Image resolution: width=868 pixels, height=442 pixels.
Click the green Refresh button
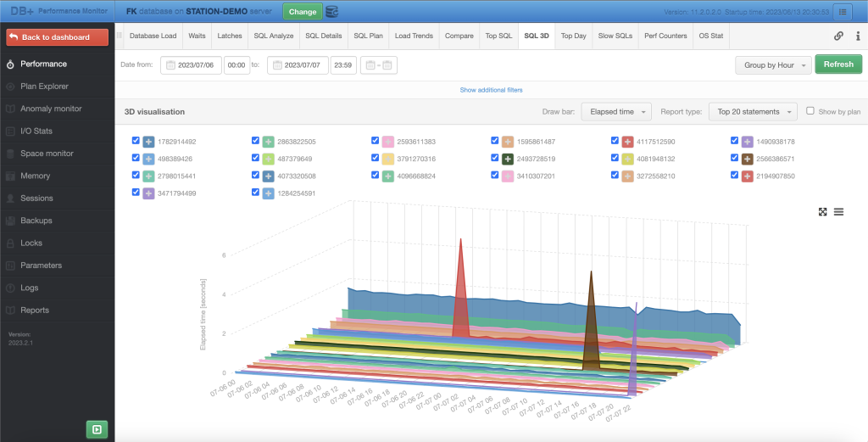coord(838,64)
